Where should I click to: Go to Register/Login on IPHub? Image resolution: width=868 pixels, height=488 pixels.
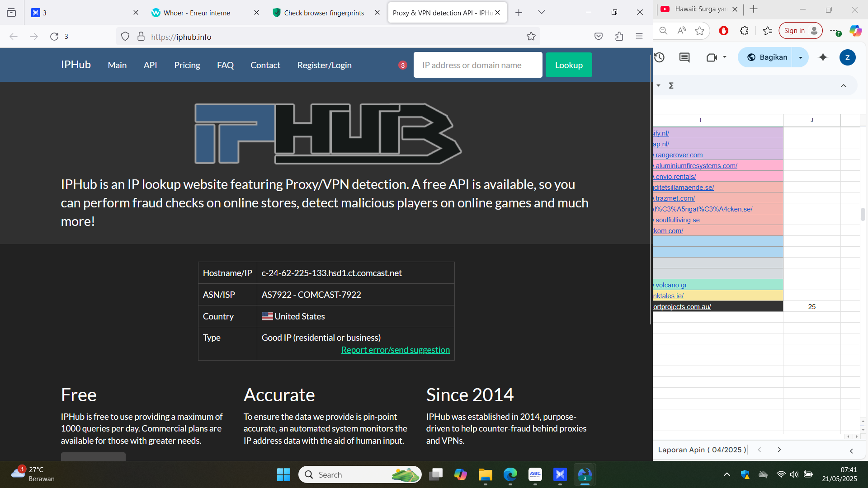(324, 65)
